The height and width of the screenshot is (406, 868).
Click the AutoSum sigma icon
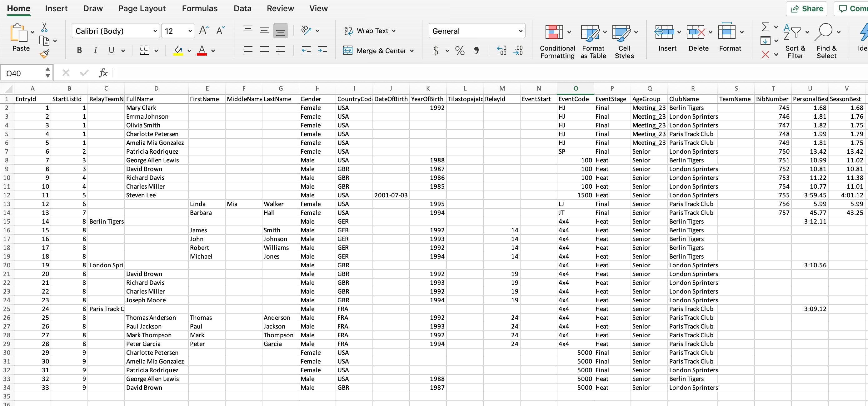[765, 27]
